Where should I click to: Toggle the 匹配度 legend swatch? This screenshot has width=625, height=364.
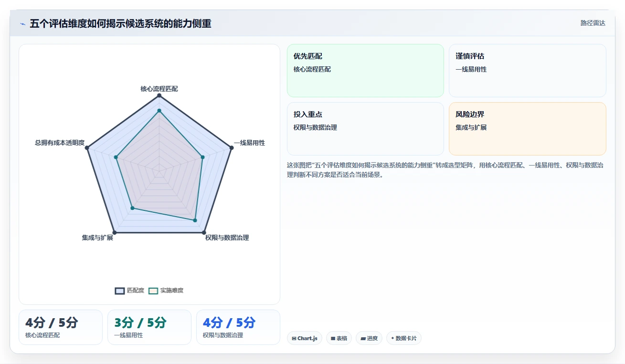(x=120, y=291)
